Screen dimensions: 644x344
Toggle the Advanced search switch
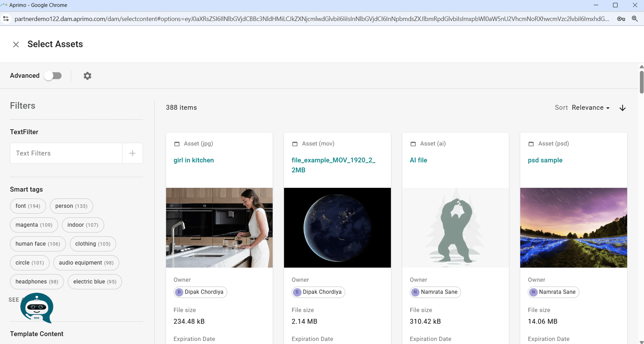(53, 76)
